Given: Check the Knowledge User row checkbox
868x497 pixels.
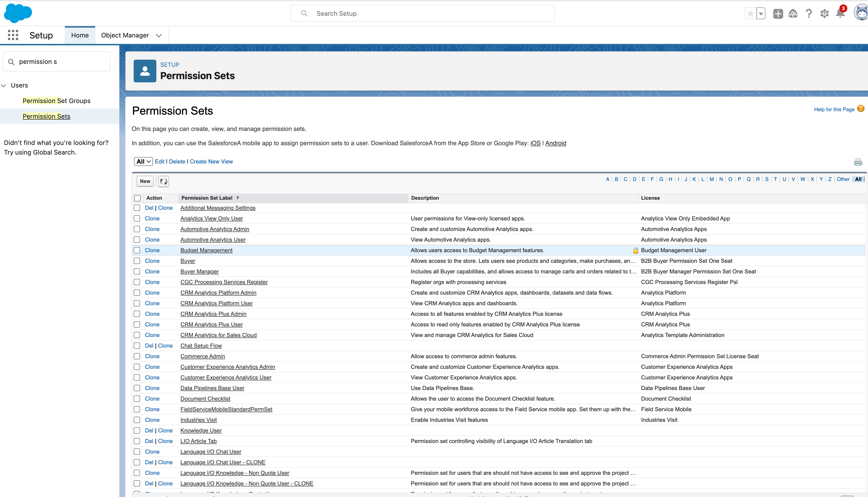Looking at the screenshot, I should coord(137,430).
